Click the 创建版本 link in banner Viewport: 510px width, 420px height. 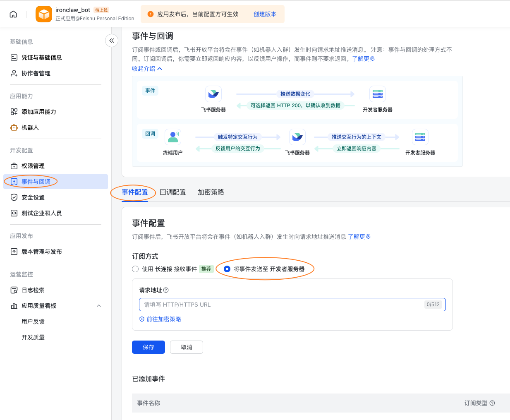pyautogui.click(x=265, y=14)
